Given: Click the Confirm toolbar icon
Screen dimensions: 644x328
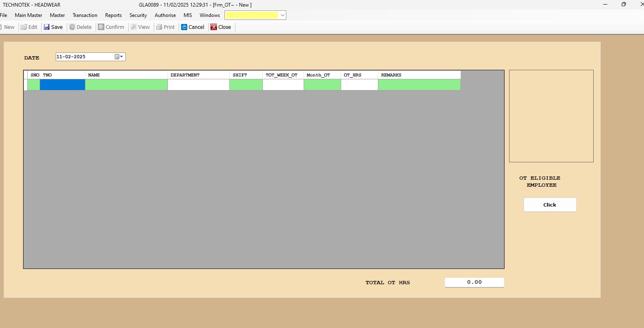Looking at the screenshot, I should pyautogui.click(x=101, y=27).
